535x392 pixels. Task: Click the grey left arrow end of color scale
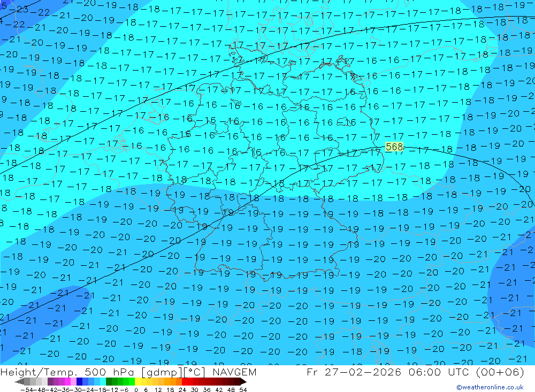(x=19, y=382)
